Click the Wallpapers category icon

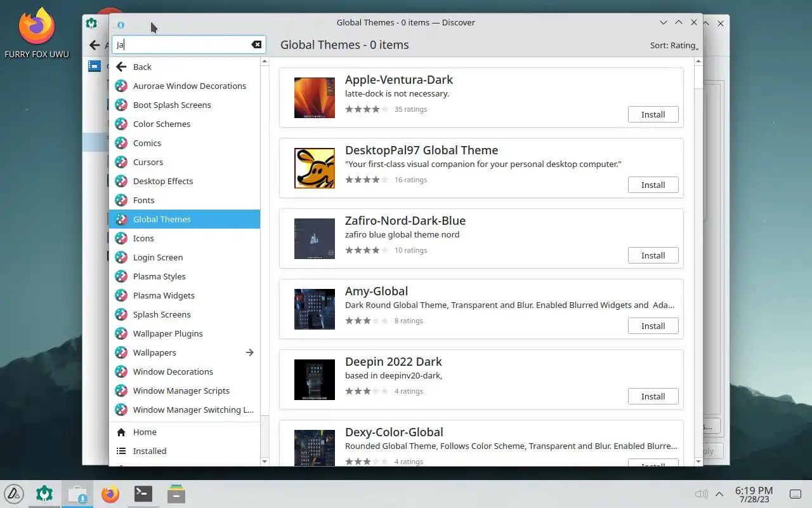[x=121, y=352]
